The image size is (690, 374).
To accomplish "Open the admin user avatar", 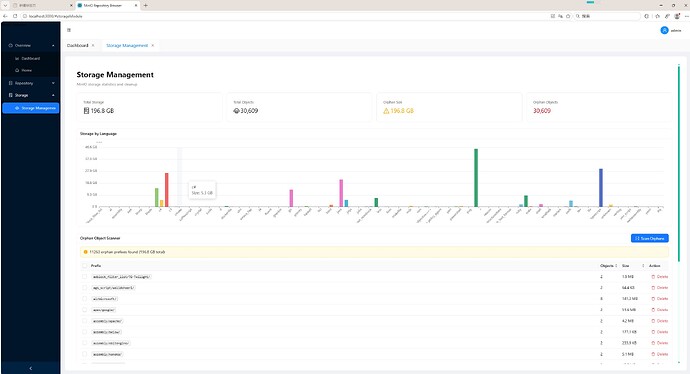I will [664, 30].
